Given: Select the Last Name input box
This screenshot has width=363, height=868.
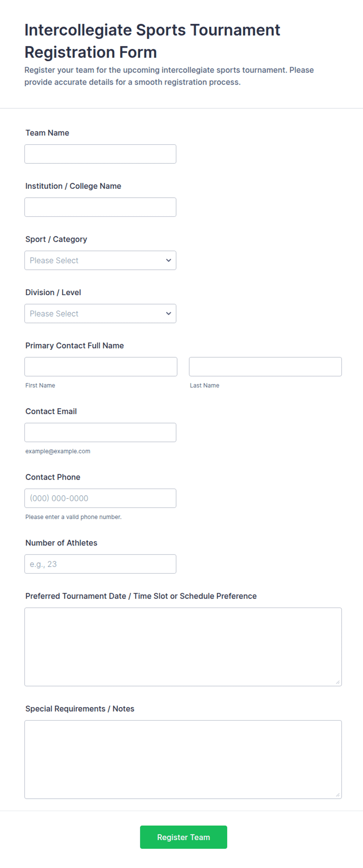Looking at the screenshot, I should (265, 367).
